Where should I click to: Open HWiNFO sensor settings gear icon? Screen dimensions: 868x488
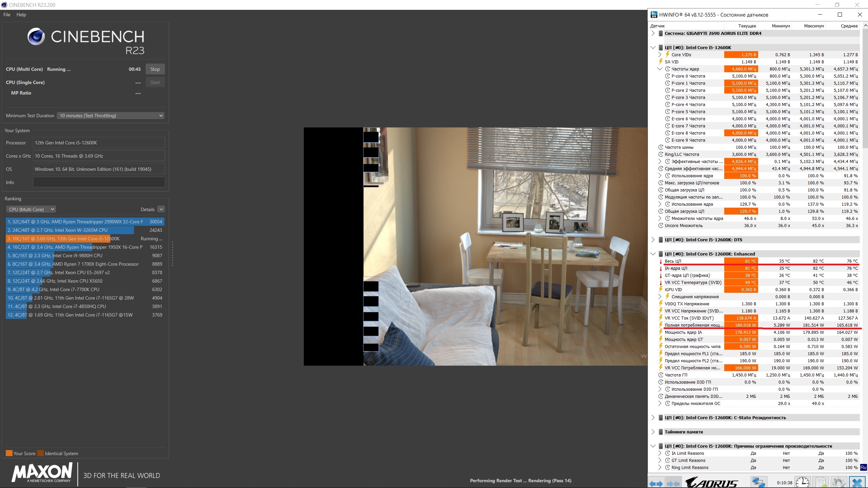coord(839,483)
